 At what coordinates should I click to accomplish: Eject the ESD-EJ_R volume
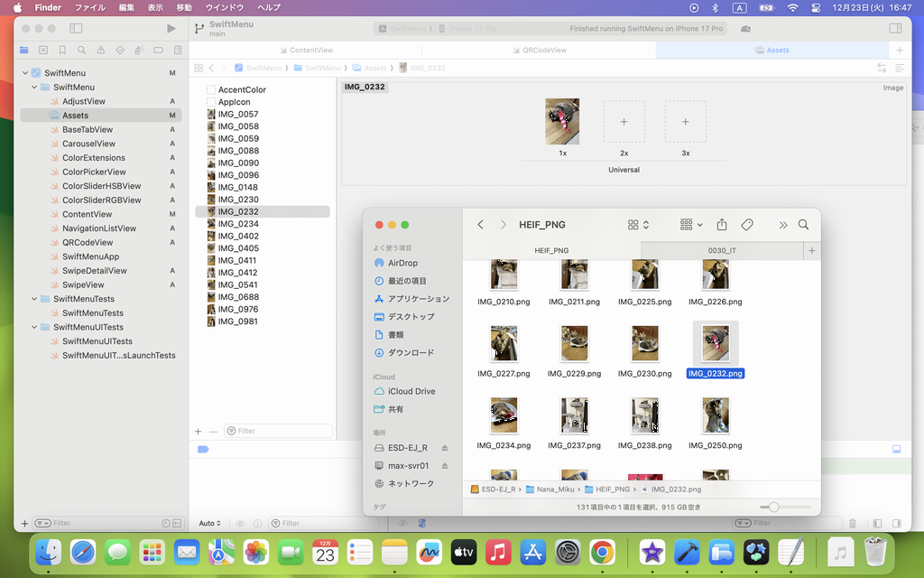444,448
